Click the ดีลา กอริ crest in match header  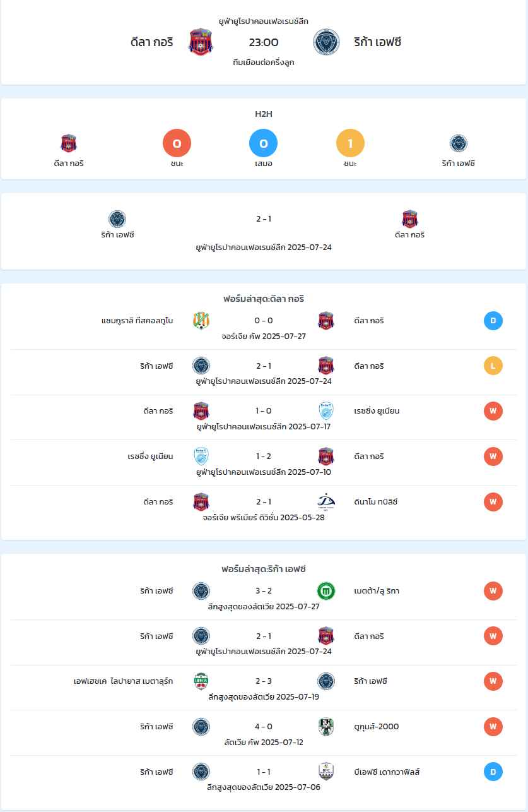point(201,42)
